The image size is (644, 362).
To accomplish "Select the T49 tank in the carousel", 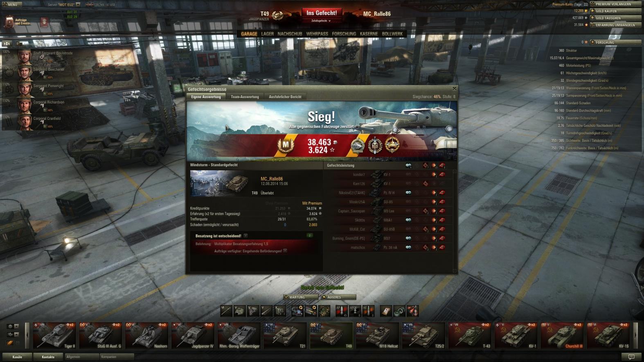I will click(x=331, y=335).
